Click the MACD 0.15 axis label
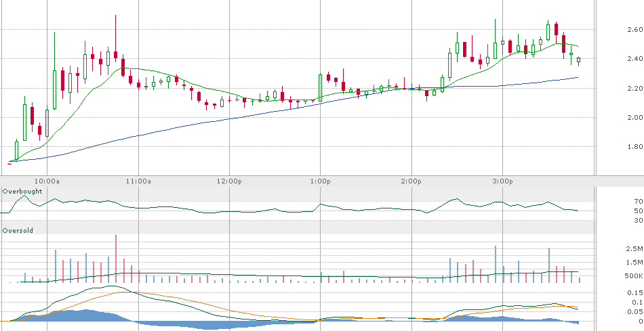The height and width of the screenshot is (331, 644). point(635,293)
